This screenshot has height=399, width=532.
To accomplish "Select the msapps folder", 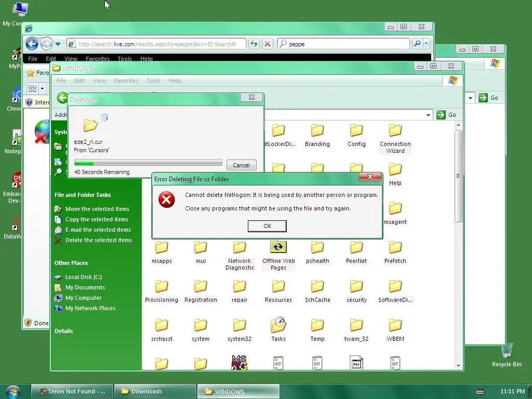I will 162,252.
